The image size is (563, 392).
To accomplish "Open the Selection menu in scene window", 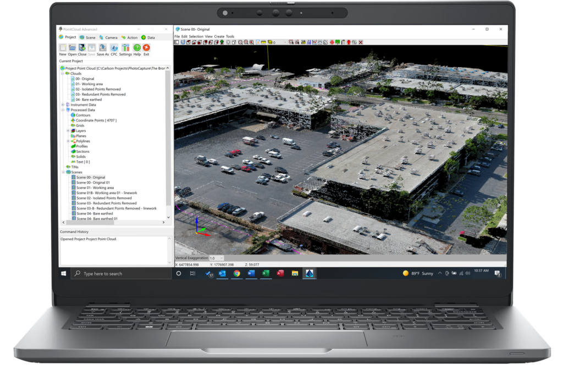I will [196, 37].
